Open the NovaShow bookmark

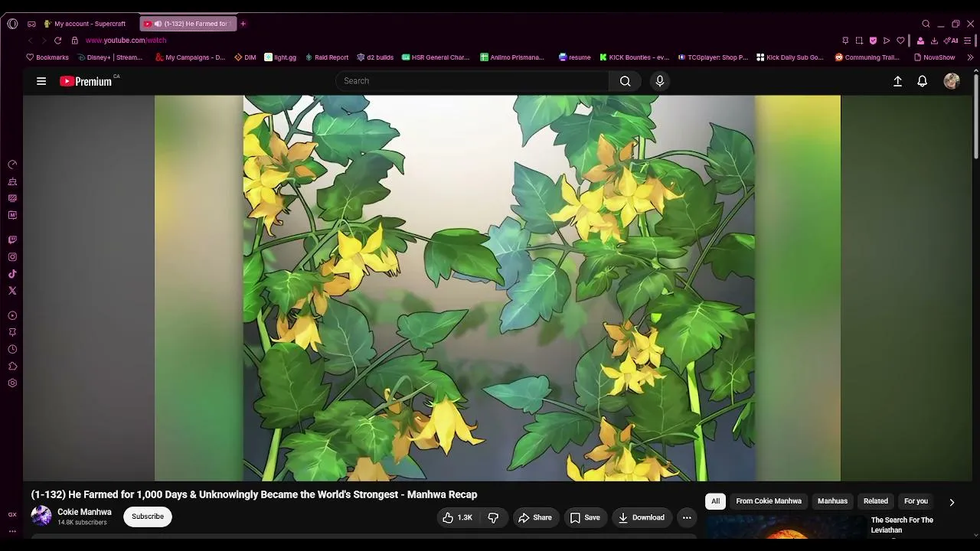click(x=934, y=57)
